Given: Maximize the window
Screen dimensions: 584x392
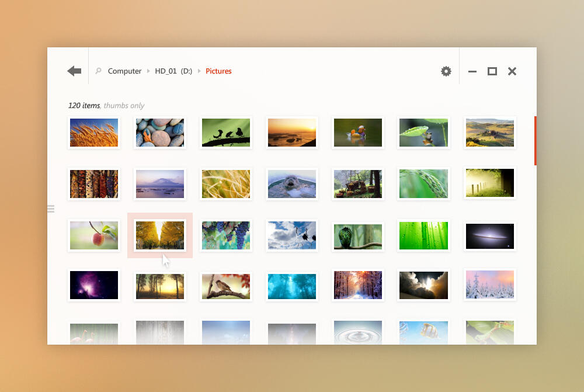Looking at the screenshot, I should [492, 71].
